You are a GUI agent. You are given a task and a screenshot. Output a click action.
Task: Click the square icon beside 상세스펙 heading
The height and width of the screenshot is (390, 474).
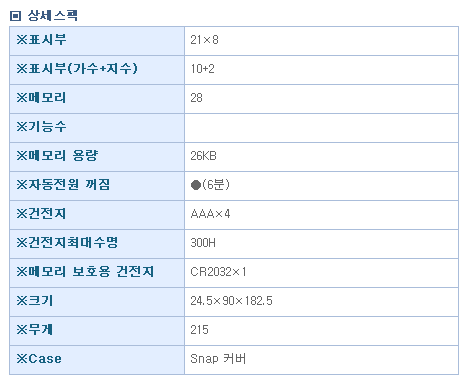point(15,16)
